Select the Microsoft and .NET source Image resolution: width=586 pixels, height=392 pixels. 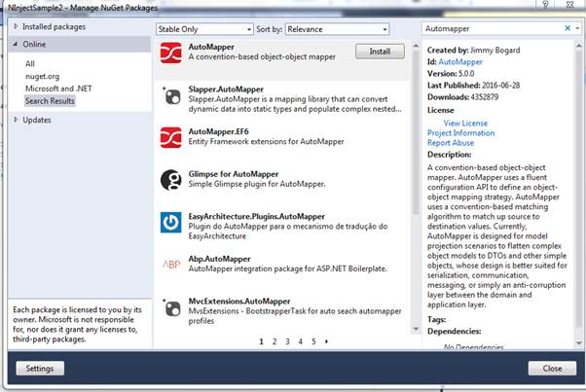(x=58, y=89)
